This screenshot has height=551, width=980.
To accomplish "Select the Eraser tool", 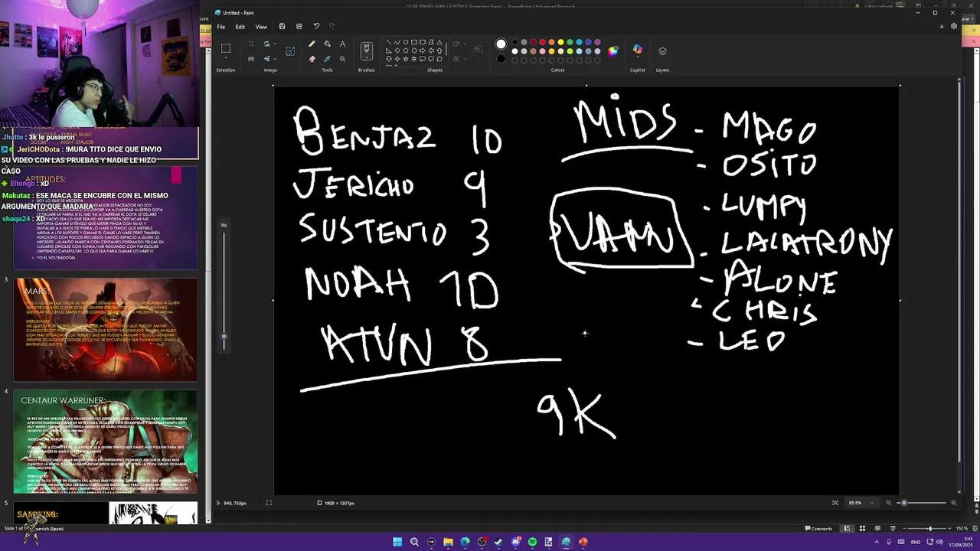I will click(x=312, y=58).
